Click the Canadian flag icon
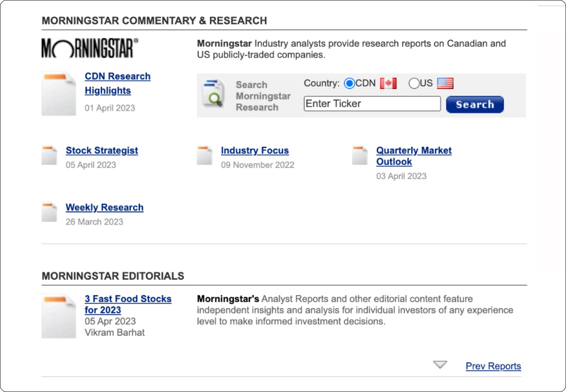The width and height of the screenshot is (566, 392). [388, 83]
